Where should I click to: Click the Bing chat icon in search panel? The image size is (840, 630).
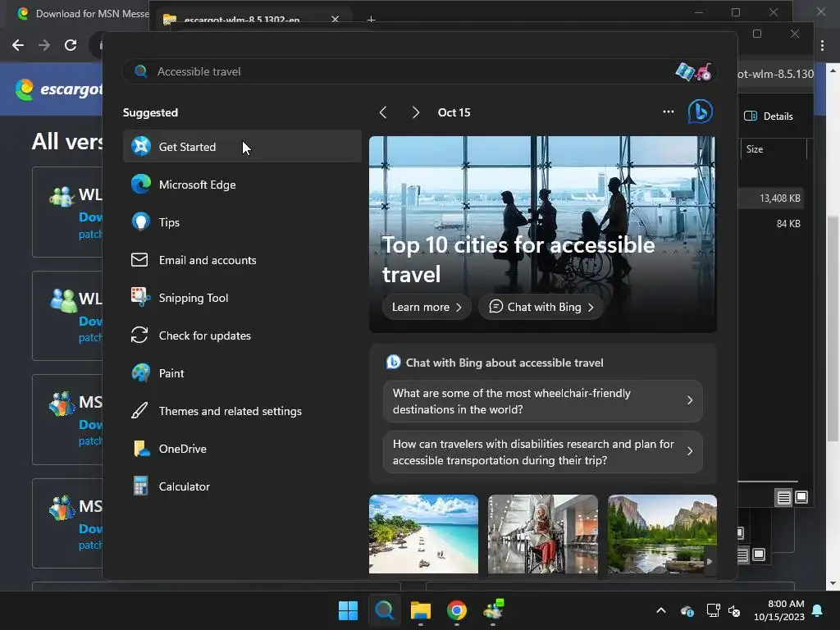[701, 112]
